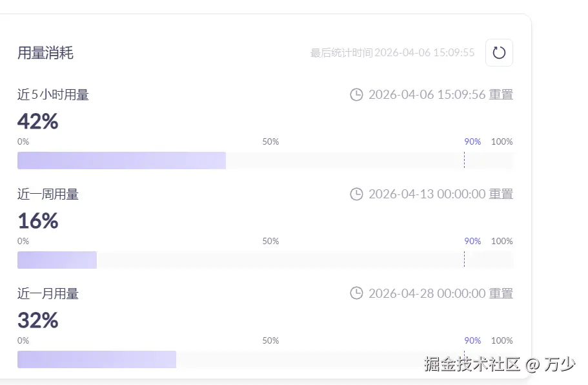Screen dimensions: 588x385
Task: Click the 16% weekly usage value
Action: pyautogui.click(x=37, y=221)
